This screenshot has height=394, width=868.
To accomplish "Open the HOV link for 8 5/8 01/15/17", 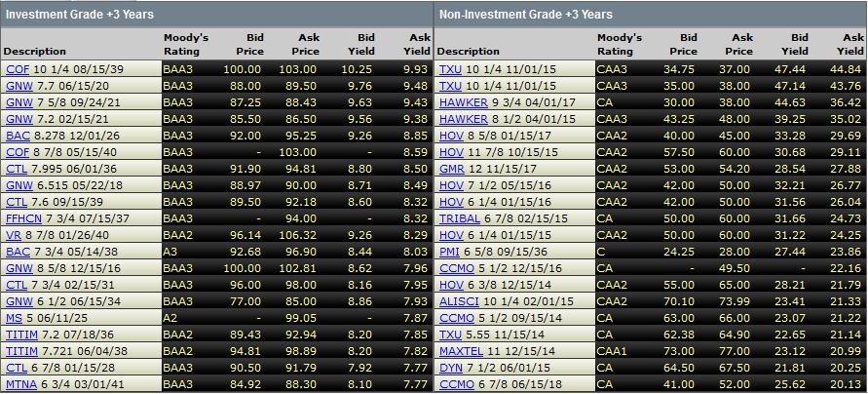I will click(x=451, y=136).
